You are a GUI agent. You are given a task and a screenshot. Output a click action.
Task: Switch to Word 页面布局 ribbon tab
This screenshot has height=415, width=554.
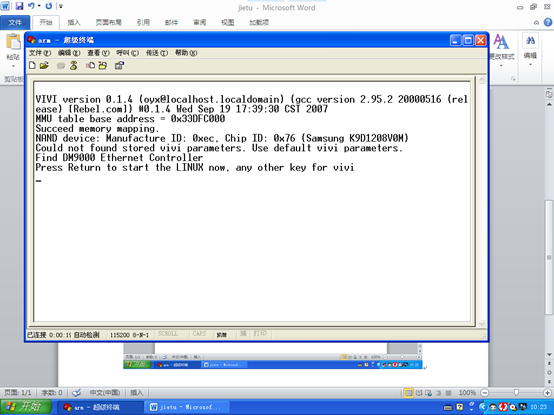tap(108, 23)
